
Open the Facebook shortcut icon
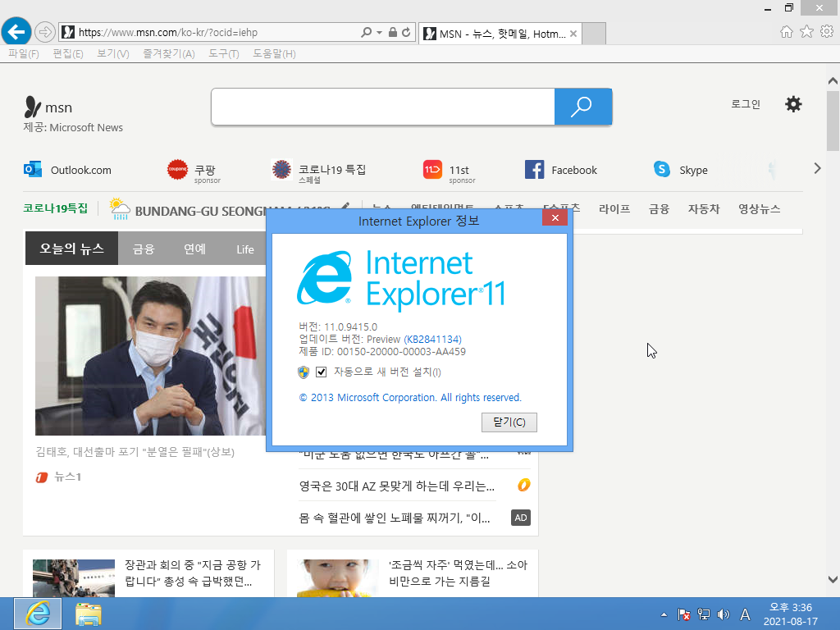pyautogui.click(x=534, y=169)
